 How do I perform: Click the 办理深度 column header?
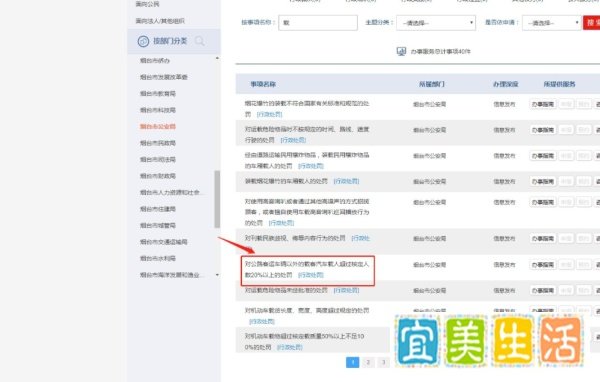coord(505,84)
